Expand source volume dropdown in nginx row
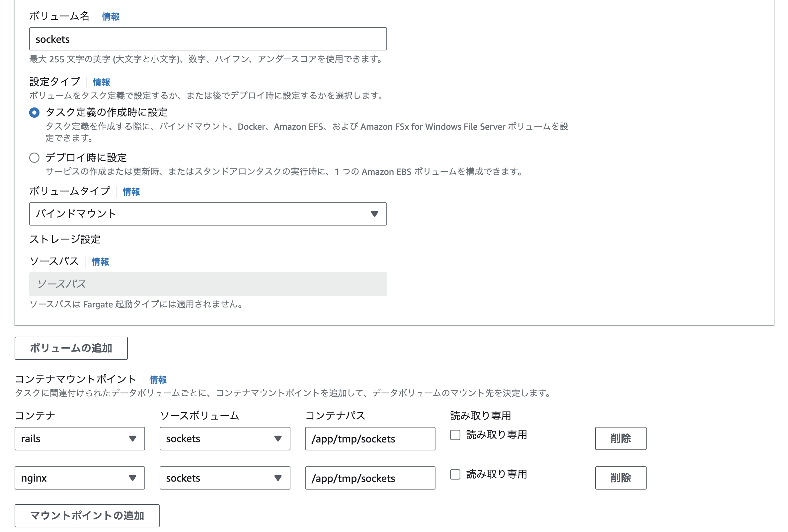 (225, 478)
